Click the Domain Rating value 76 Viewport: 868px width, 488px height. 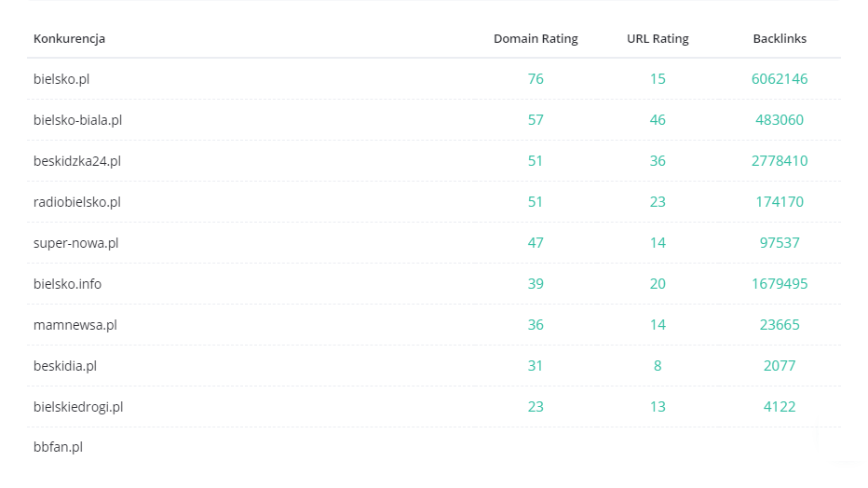536,79
